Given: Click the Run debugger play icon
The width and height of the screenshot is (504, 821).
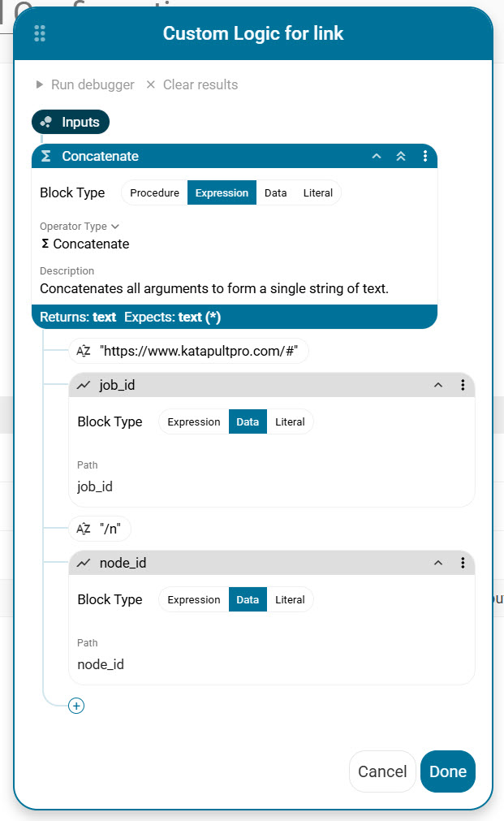Looking at the screenshot, I should coord(40,84).
